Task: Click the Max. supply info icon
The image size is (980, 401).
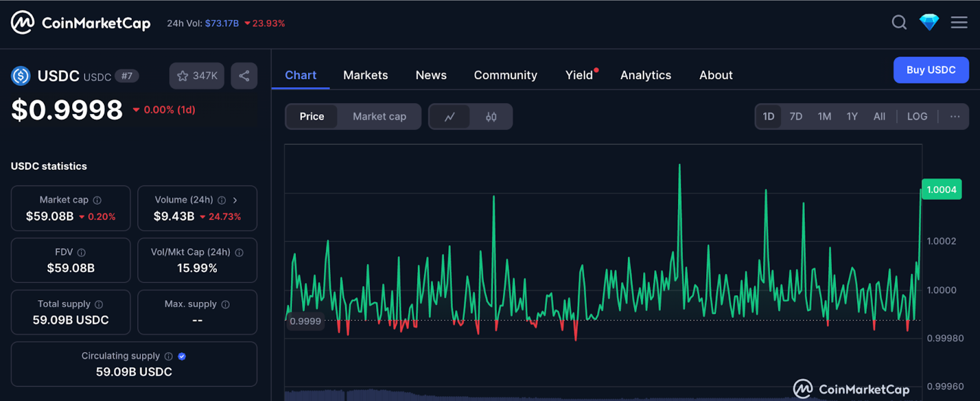Action: [x=226, y=305]
